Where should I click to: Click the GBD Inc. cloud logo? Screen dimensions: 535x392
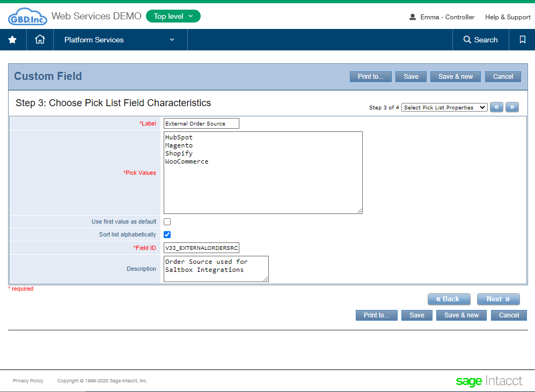pyautogui.click(x=28, y=17)
